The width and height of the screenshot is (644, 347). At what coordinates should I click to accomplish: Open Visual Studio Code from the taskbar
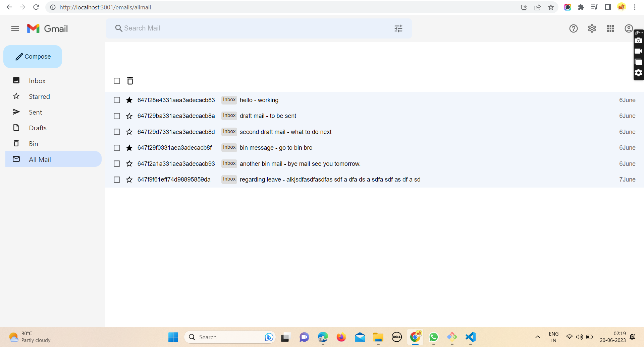tap(470, 337)
